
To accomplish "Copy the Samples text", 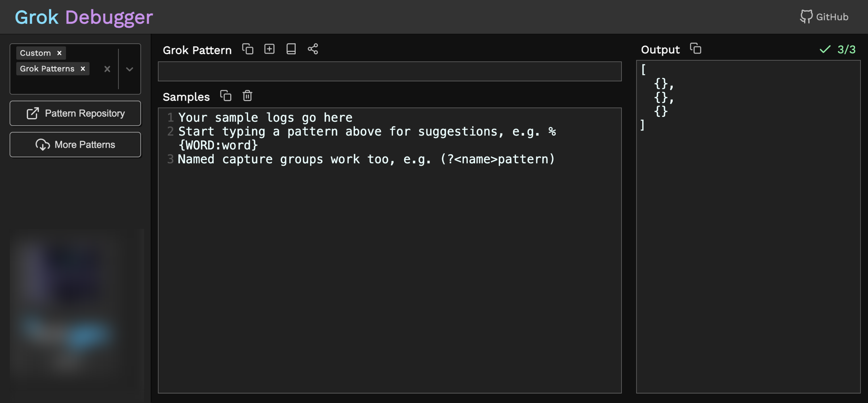I will tap(226, 96).
